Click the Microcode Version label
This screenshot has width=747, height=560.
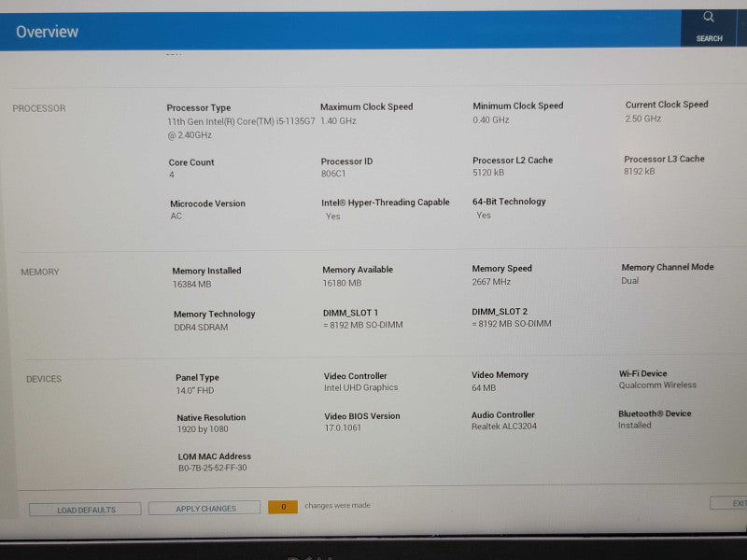pyautogui.click(x=207, y=203)
